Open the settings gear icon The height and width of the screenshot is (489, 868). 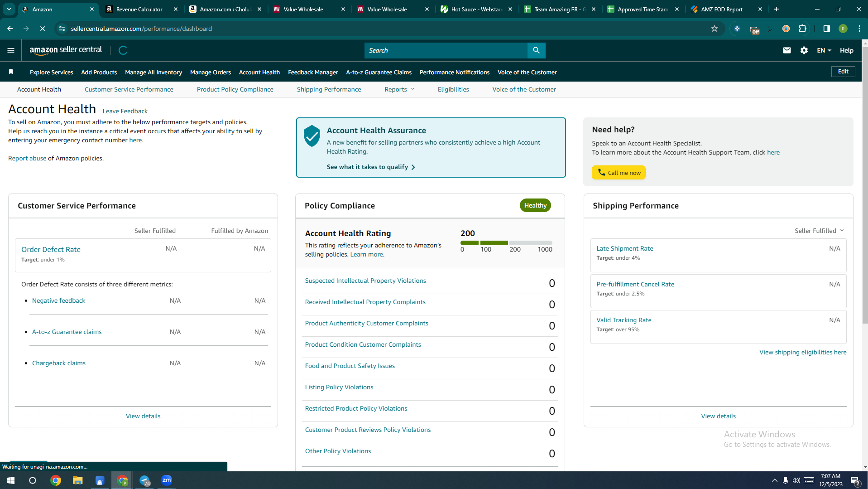tap(804, 50)
